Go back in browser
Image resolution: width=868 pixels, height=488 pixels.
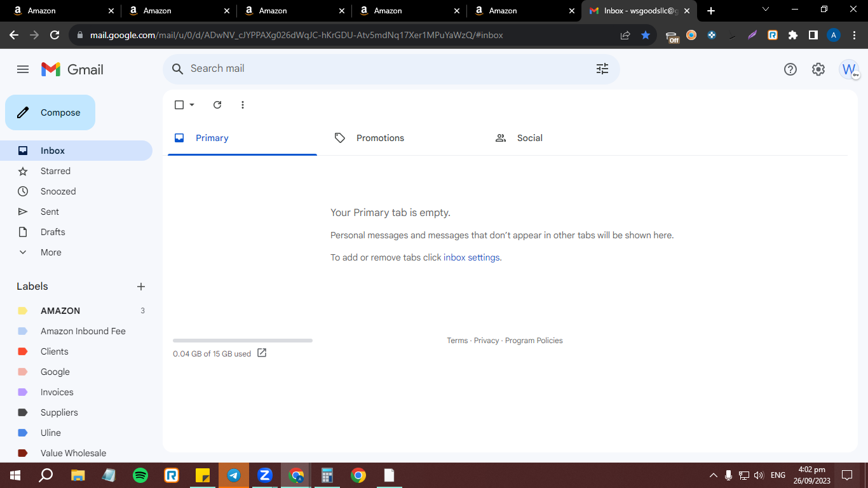14,35
